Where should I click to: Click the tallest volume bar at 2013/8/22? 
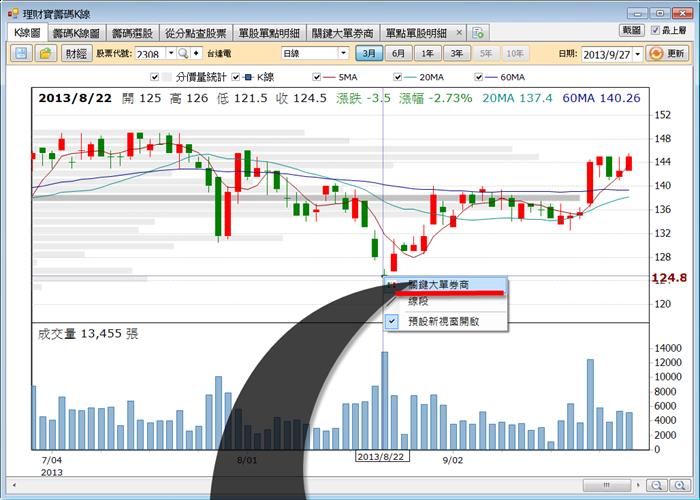[x=384, y=400]
